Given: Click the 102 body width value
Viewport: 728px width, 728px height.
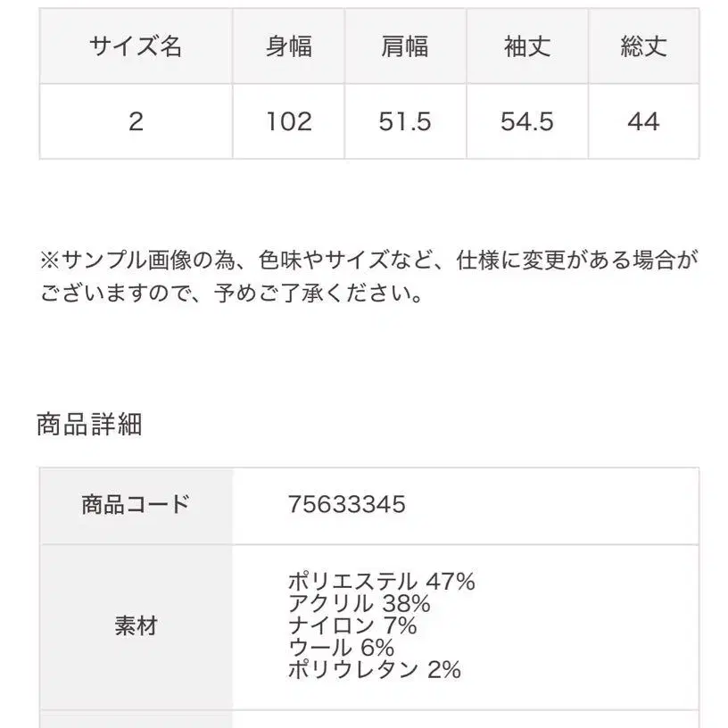Looking at the screenshot, I should point(289,121).
